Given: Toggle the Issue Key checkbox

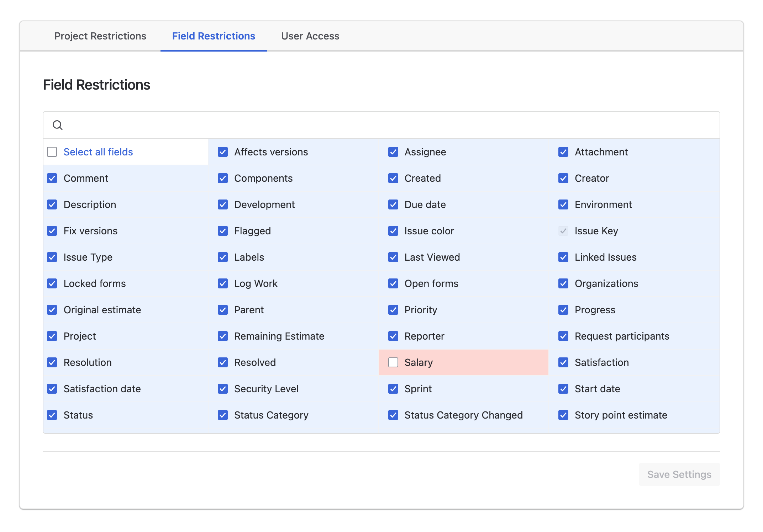Looking at the screenshot, I should click(563, 231).
